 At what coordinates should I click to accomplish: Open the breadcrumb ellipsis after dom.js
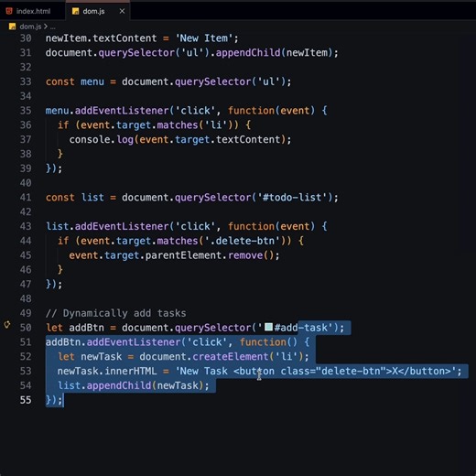click(53, 27)
